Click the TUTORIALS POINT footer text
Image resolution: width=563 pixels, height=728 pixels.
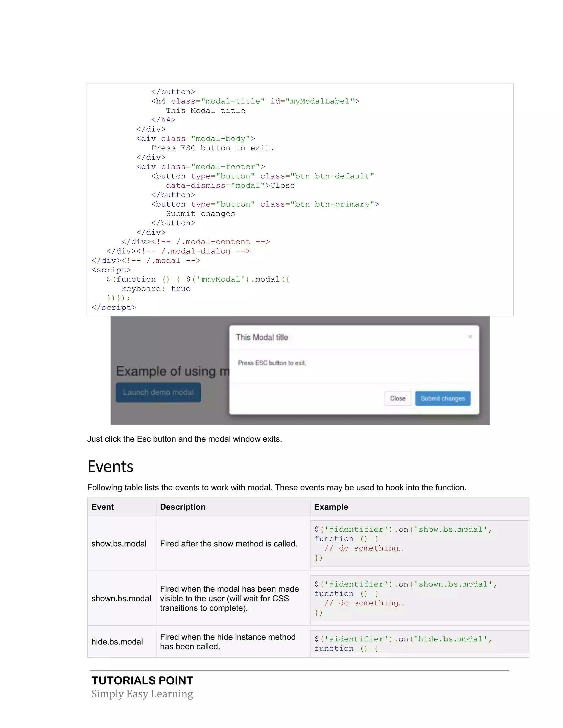(142, 680)
